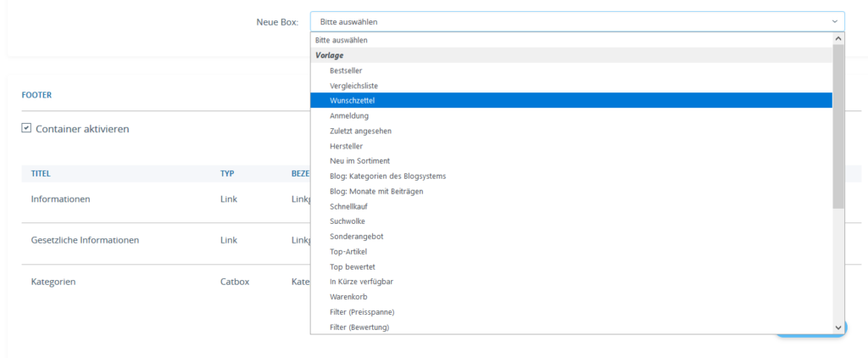
Task: Sort by the TITEL column header
Action: pos(41,173)
